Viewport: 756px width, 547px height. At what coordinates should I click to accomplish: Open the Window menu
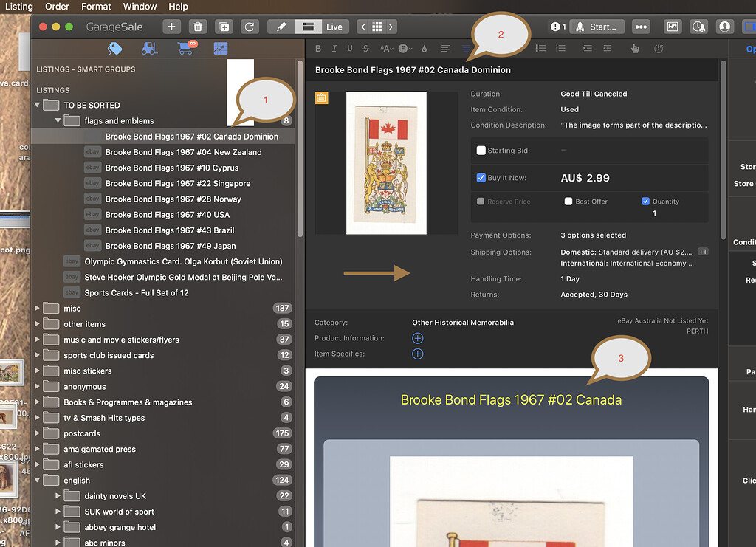tap(140, 7)
